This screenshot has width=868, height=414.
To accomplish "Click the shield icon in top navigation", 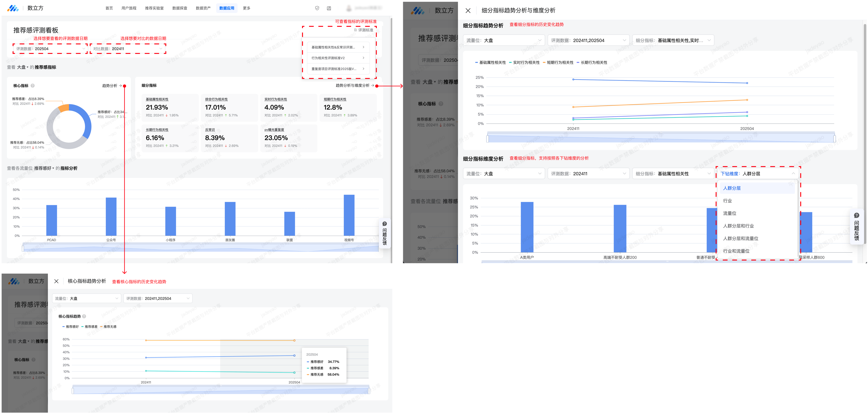I will coord(317,8).
